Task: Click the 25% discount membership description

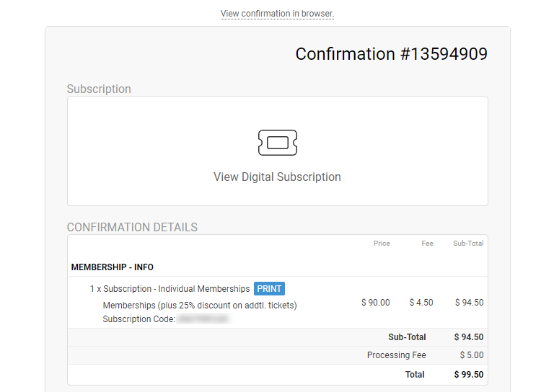Action: 200,306
